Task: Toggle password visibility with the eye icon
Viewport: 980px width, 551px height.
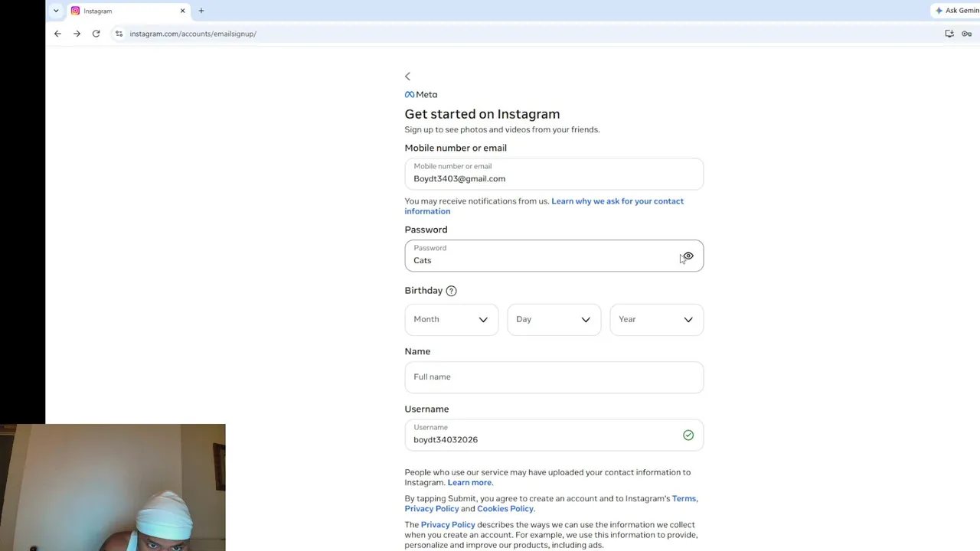Action: click(x=688, y=256)
